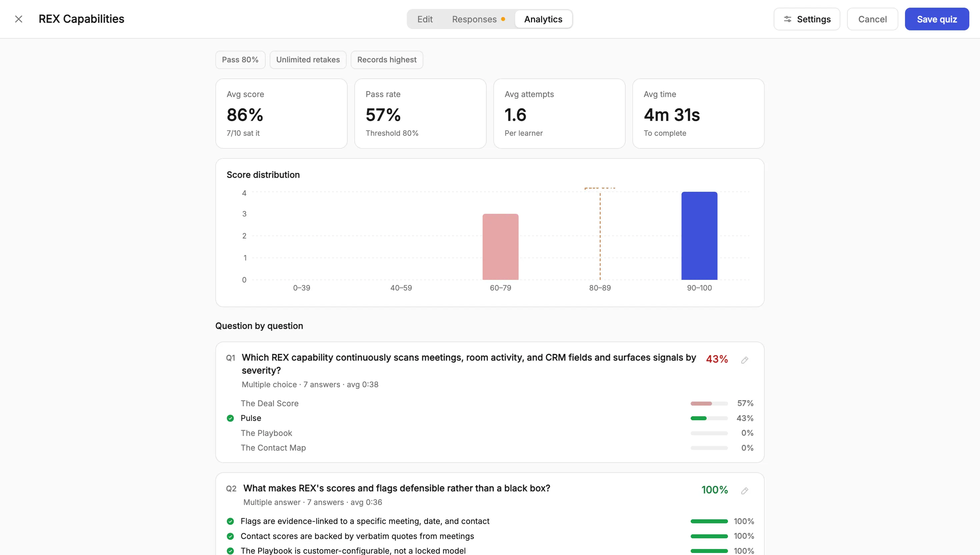
Task: Click The Playbook 0% progress bar
Action: point(709,433)
